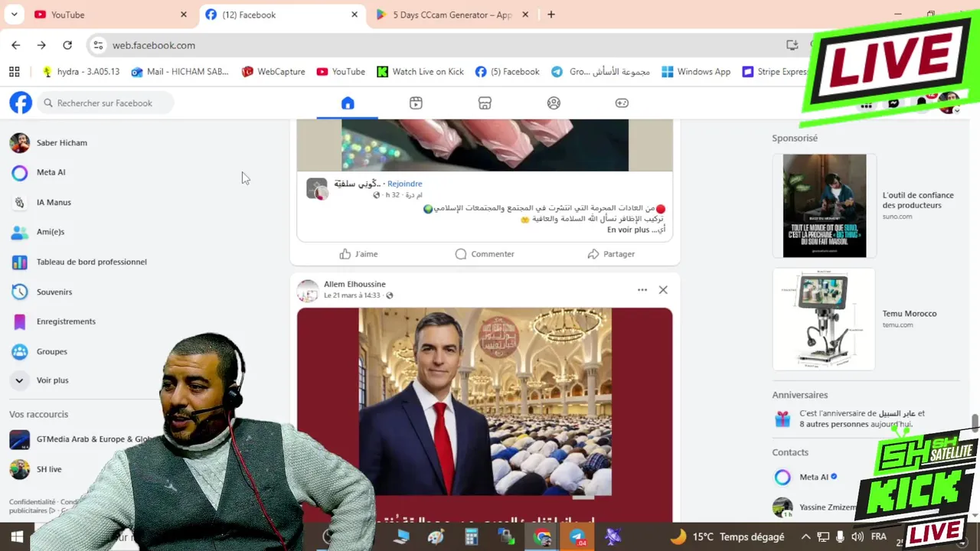Open the Chrome tab search dropdown

pyautogui.click(x=14, y=15)
